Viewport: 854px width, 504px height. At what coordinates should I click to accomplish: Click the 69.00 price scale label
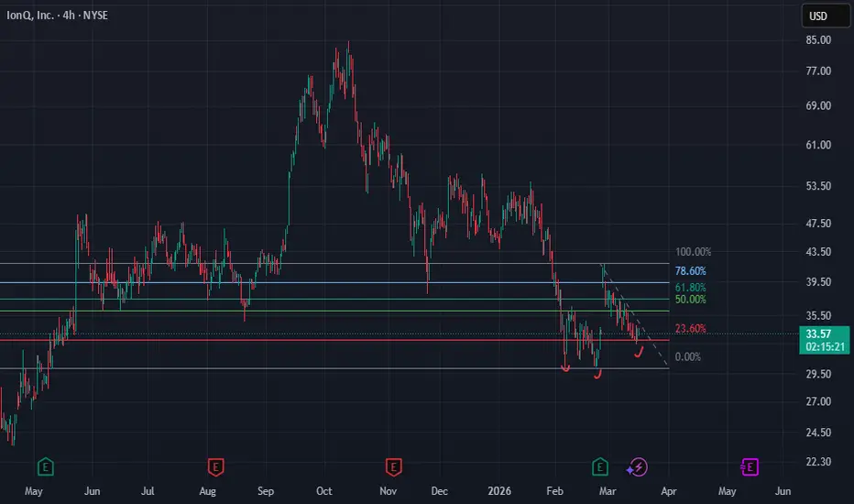pyautogui.click(x=818, y=105)
